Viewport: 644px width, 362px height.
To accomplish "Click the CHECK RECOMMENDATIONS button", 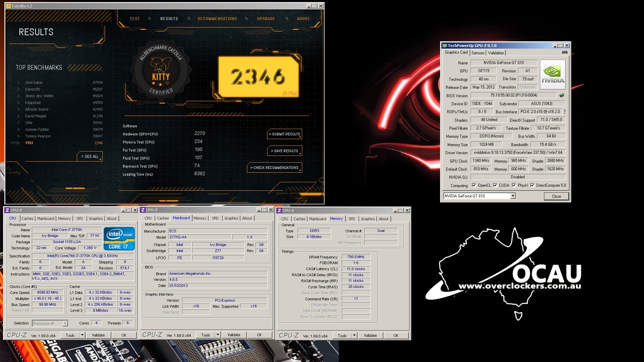I will 274,168.
